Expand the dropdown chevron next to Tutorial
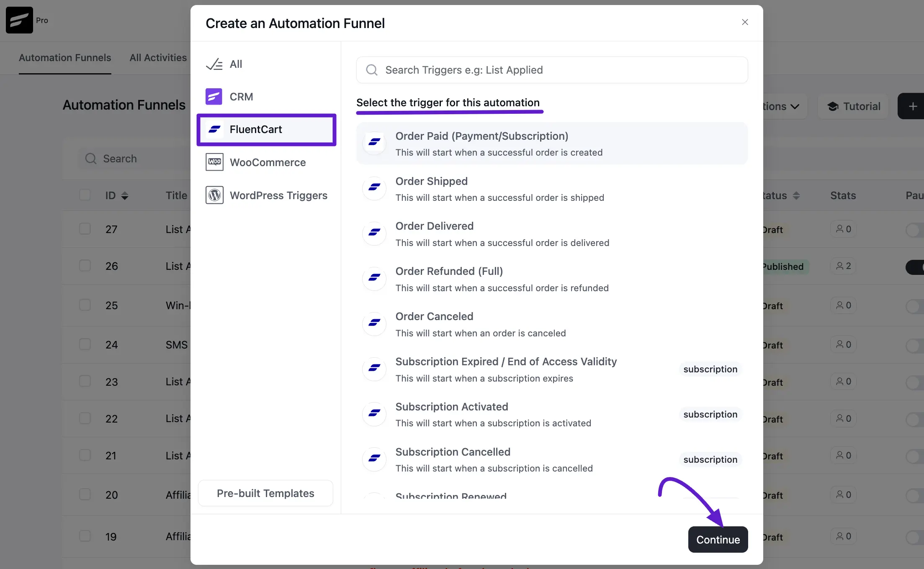Viewport: 924px width, 569px height. pos(795,107)
